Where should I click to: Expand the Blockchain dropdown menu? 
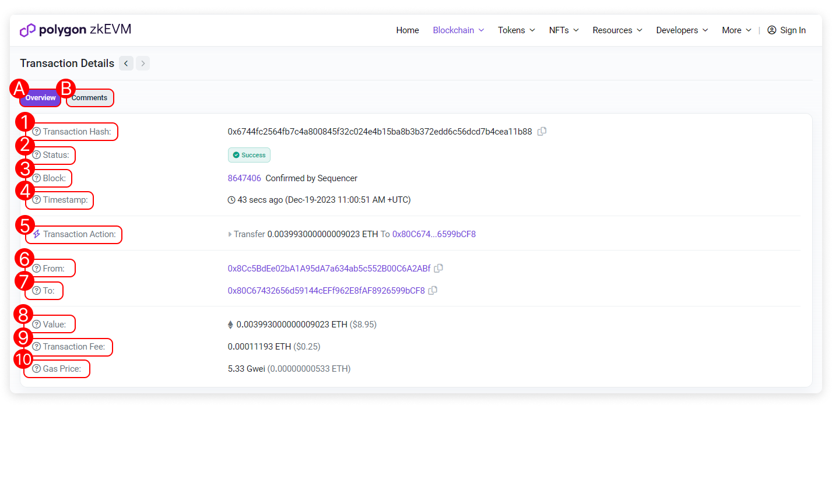tap(458, 30)
